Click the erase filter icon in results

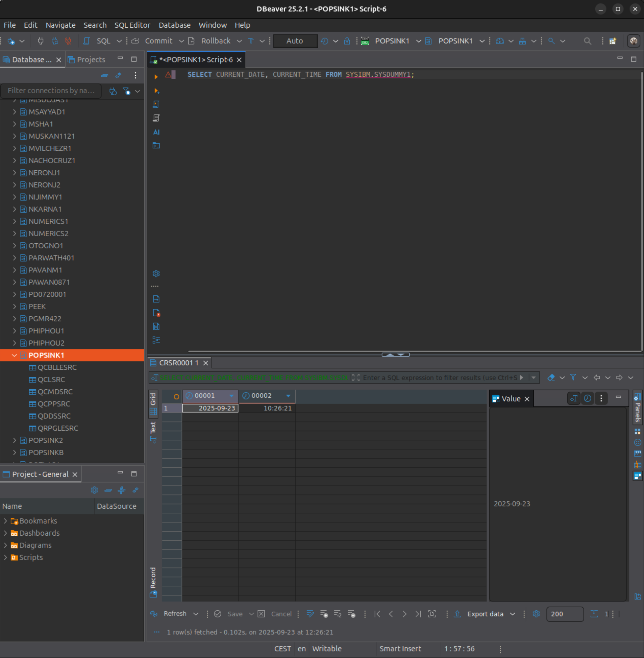point(551,377)
